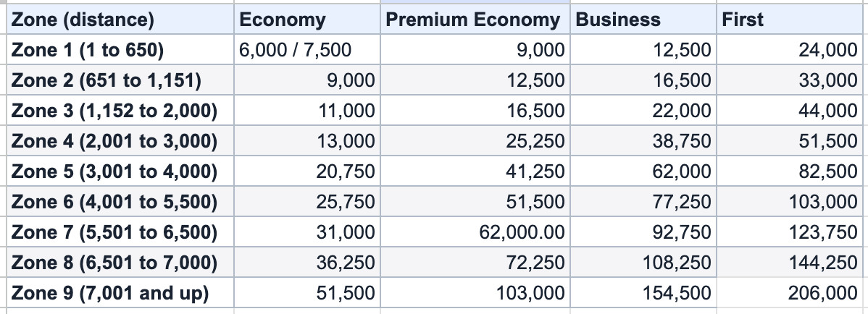
Task: Select the Zone 3 First cell 44,000
Action: (792, 110)
